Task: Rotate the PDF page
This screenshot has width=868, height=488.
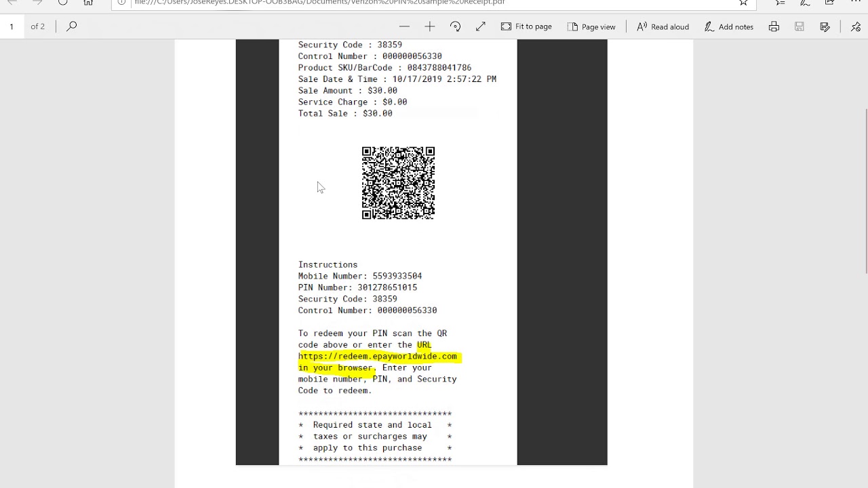Action: point(455,26)
